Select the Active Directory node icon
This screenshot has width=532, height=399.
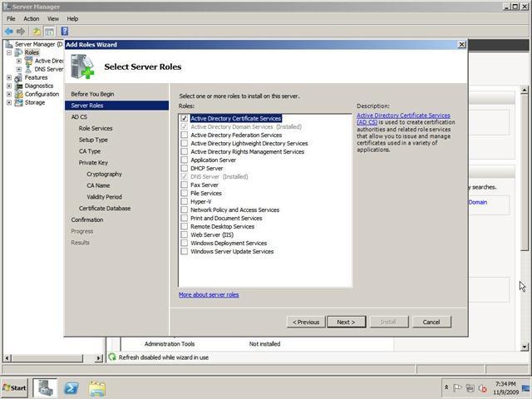(x=29, y=61)
